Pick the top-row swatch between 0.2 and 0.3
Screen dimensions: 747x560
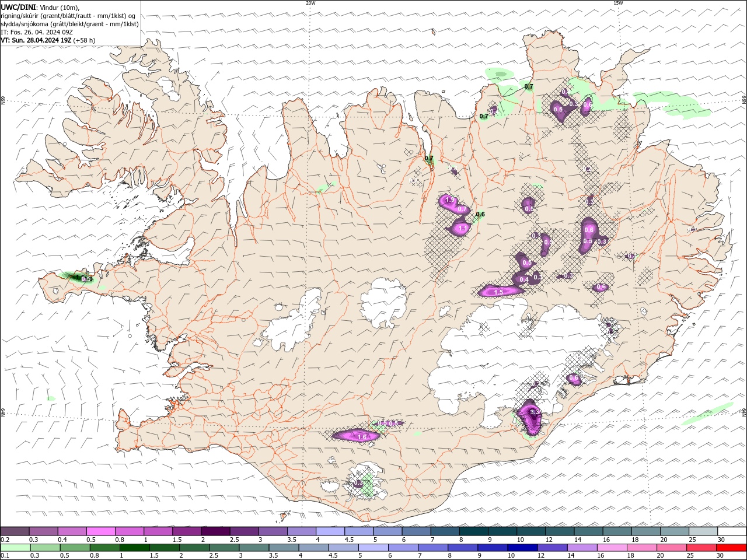click(x=15, y=531)
